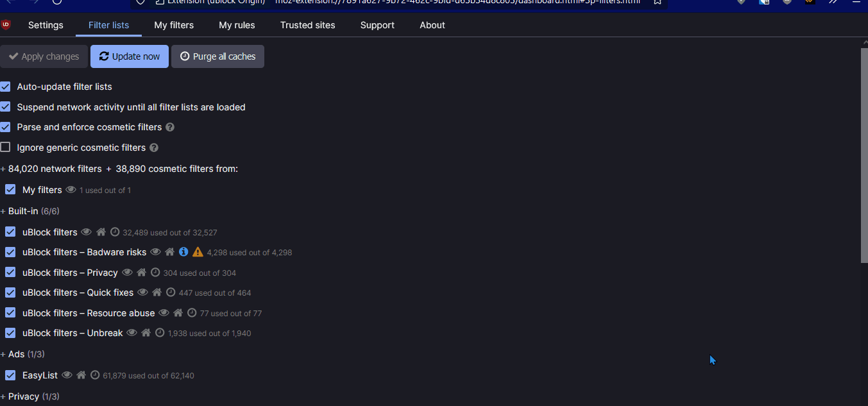Switch to the My rules tab
This screenshot has width=868, height=406.
(x=237, y=25)
